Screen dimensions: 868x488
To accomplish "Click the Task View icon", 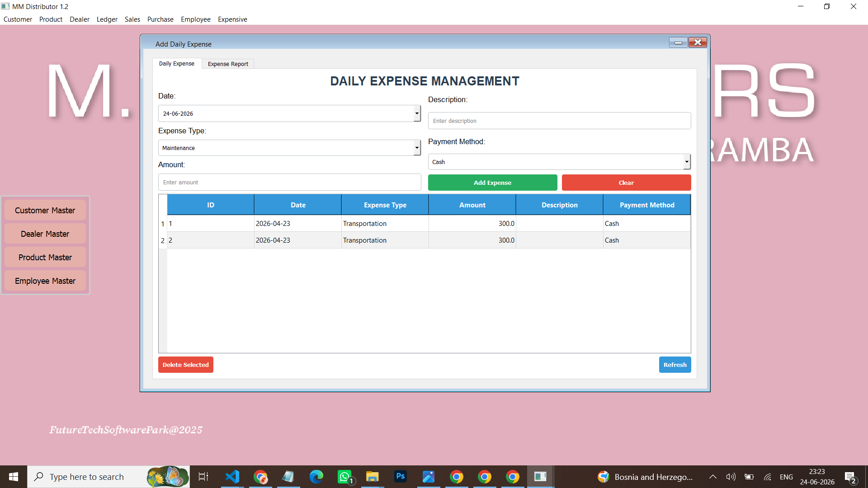I will 203,477.
